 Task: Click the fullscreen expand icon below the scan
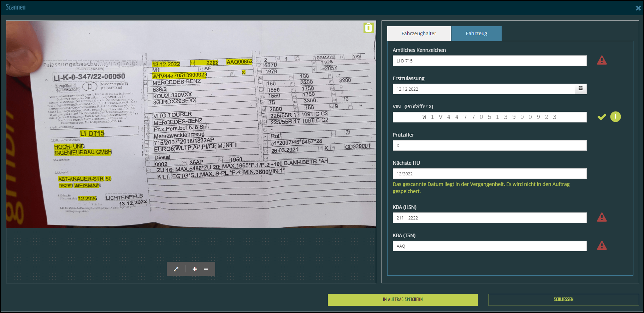(176, 269)
